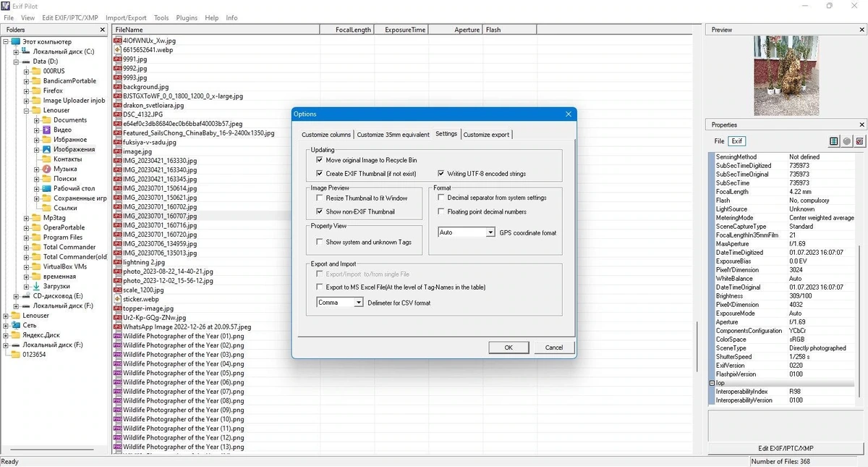Image resolution: width=868 pixels, height=467 pixels.
Task: Click the Properties panel vertical scrollbar
Action: [860, 278]
